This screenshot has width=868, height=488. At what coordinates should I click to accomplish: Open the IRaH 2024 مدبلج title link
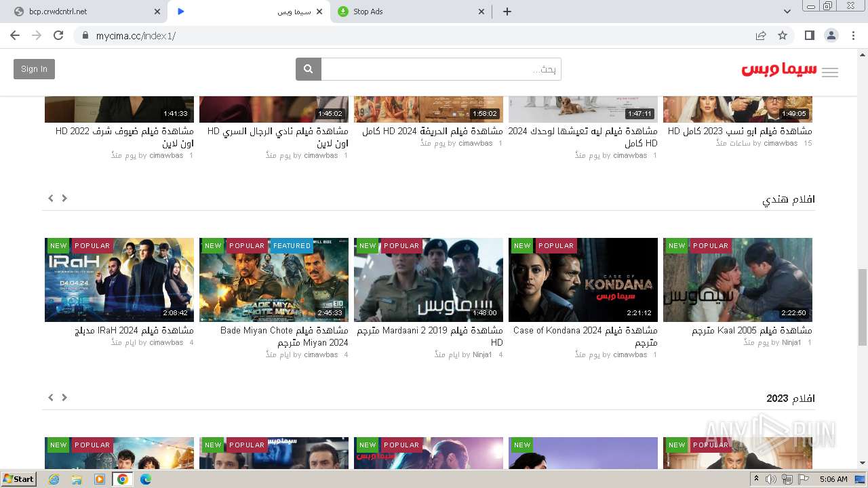pyautogui.click(x=134, y=331)
